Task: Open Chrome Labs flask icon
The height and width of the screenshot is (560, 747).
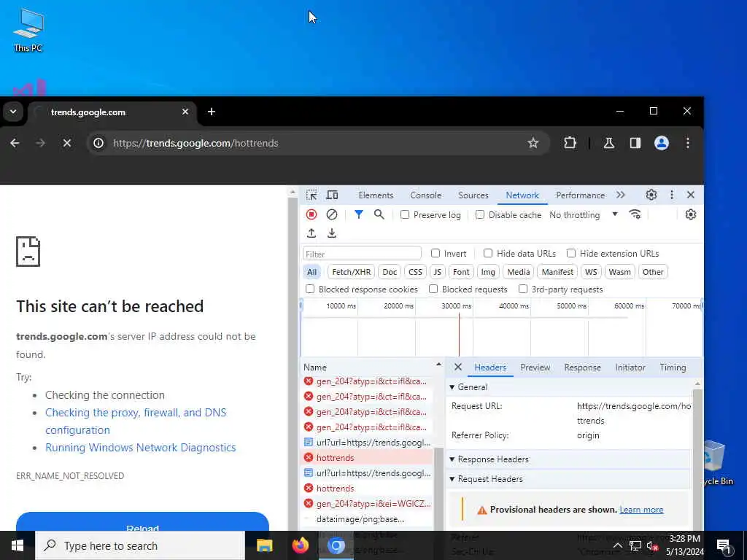Action: pyautogui.click(x=609, y=143)
